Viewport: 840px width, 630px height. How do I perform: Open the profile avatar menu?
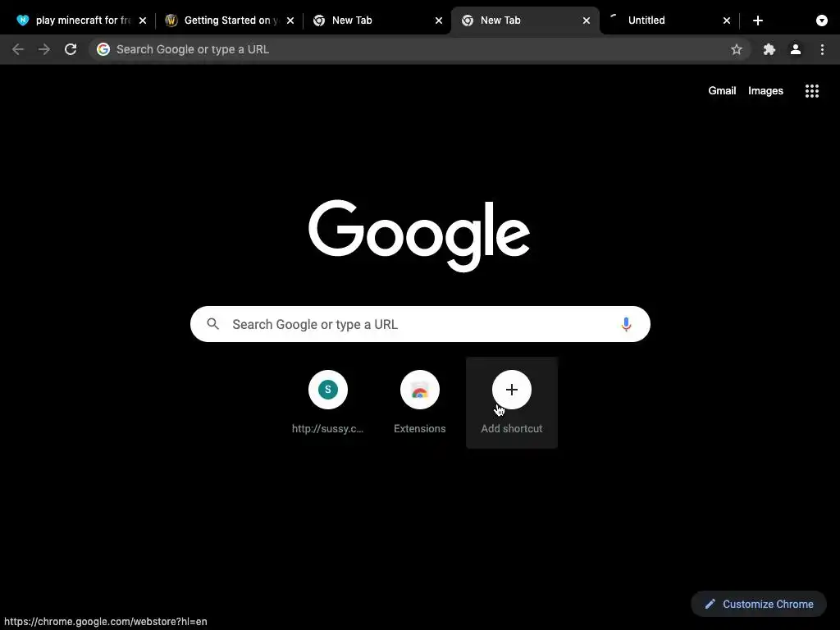point(796,49)
